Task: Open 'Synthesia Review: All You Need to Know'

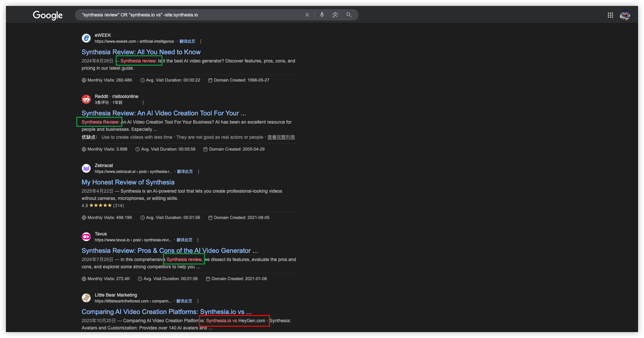Action: tap(141, 52)
